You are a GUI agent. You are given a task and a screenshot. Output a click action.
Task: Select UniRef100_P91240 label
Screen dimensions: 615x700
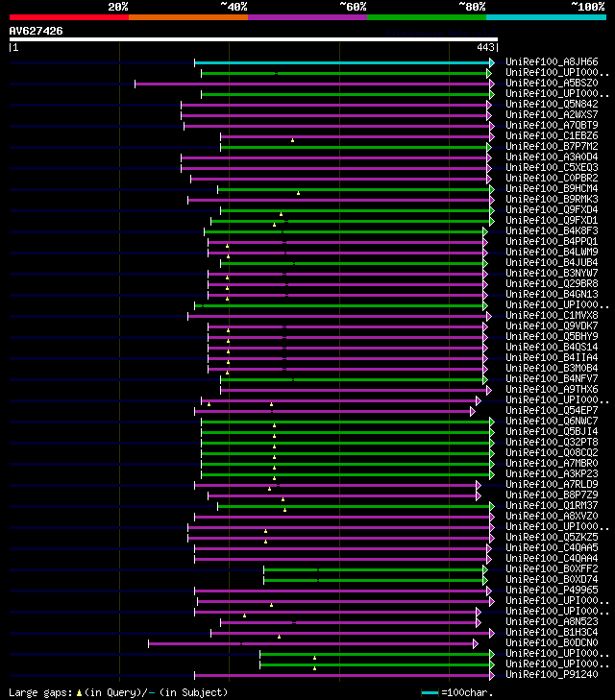(x=552, y=674)
